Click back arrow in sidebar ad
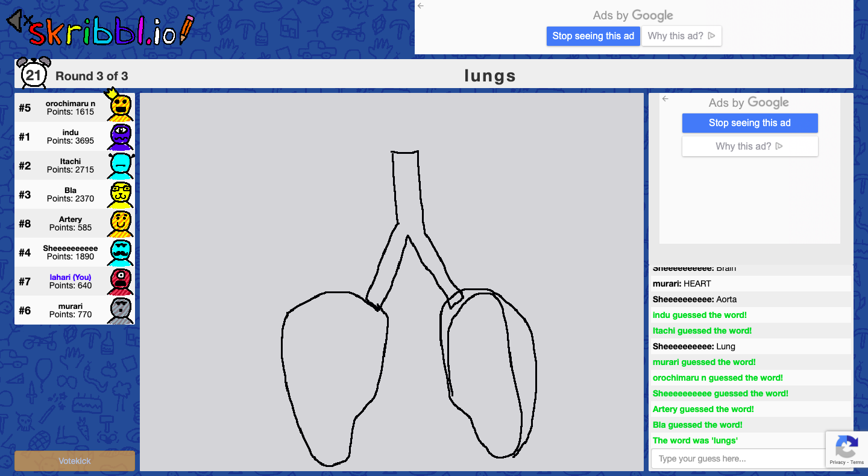This screenshot has height=476, width=868. 665,99
